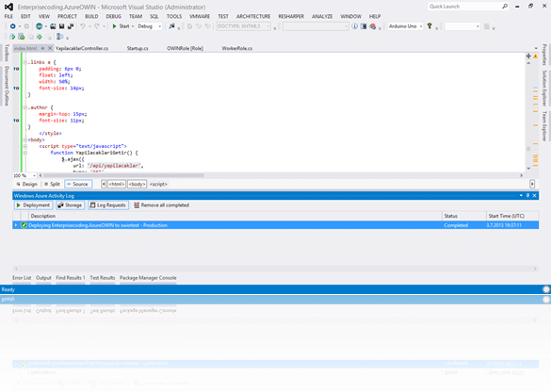Close the index.html tab
This screenshot has height=392, width=551.
tap(50, 48)
